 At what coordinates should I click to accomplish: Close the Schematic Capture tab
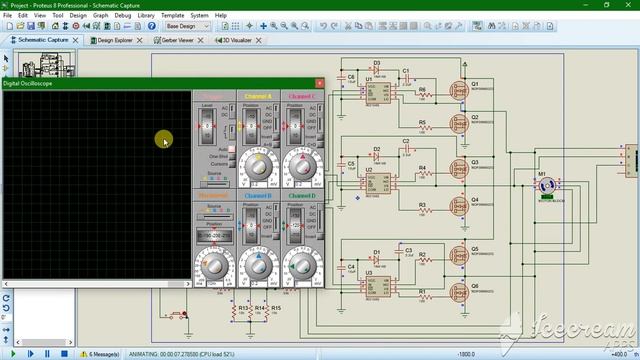click(x=76, y=40)
